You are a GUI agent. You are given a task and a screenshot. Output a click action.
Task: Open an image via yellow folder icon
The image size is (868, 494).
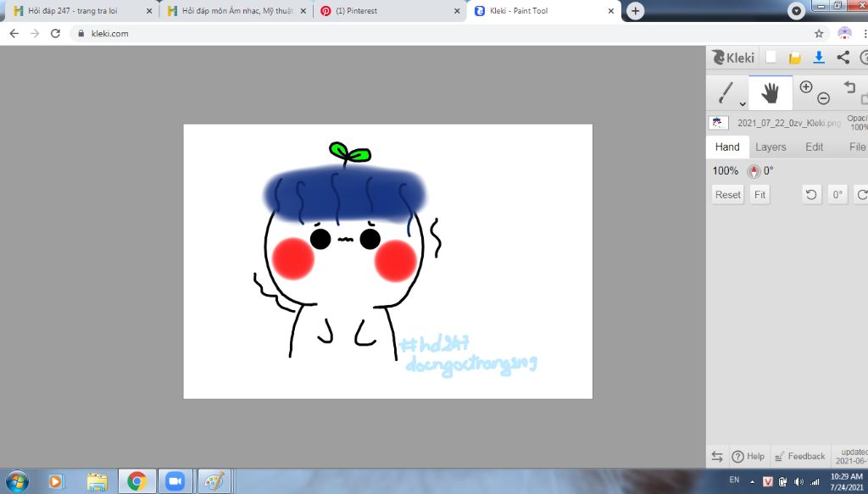[x=795, y=57]
